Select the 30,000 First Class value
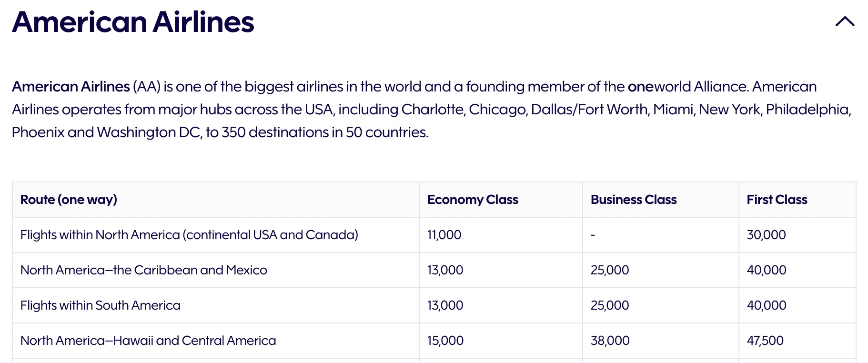Viewport: 868px width, 363px height. 766,234
